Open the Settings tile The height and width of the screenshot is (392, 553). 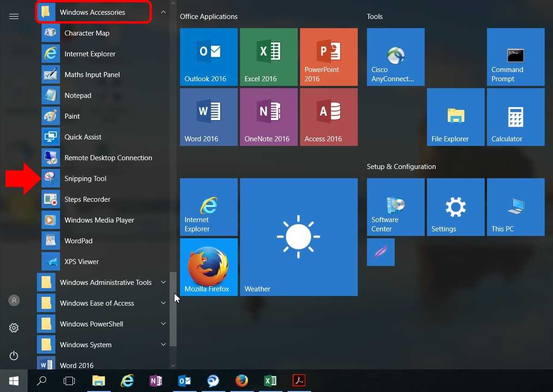click(456, 207)
